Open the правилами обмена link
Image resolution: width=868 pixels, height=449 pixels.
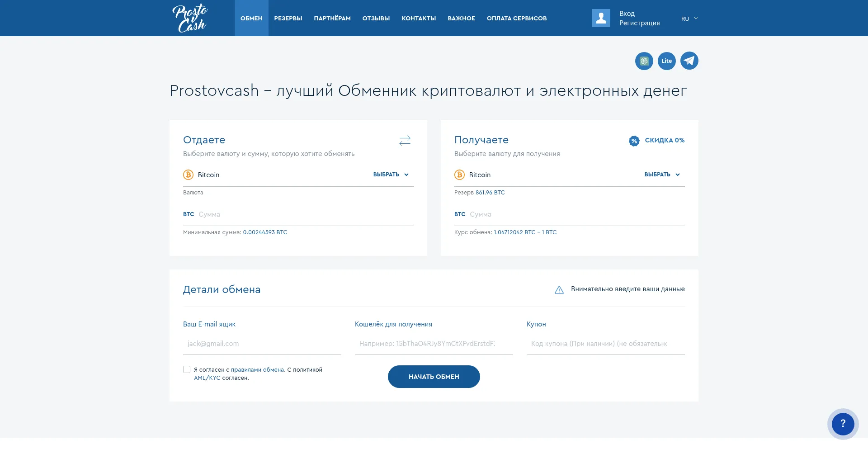pyautogui.click(x=258, y=369)
